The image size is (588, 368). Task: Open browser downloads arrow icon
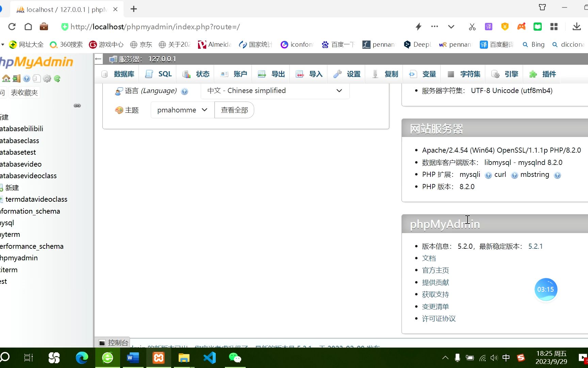pyautogui.click(x=576, y=27)
